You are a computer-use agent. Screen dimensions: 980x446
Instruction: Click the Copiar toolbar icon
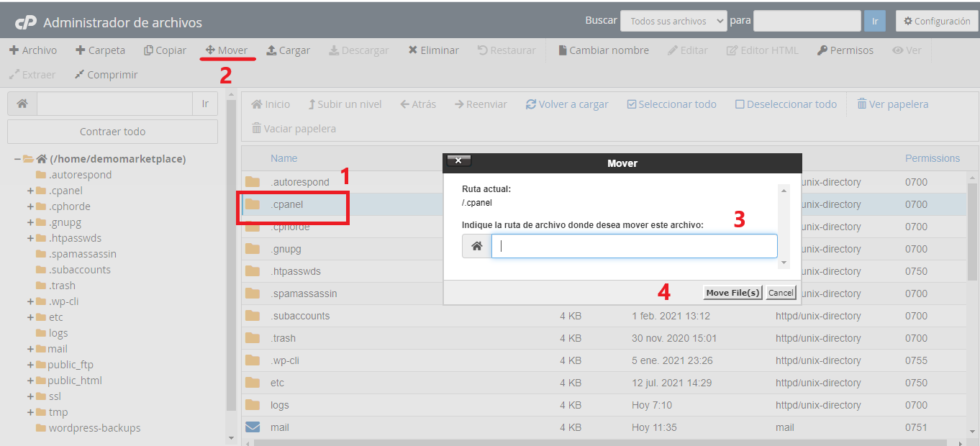149,50
